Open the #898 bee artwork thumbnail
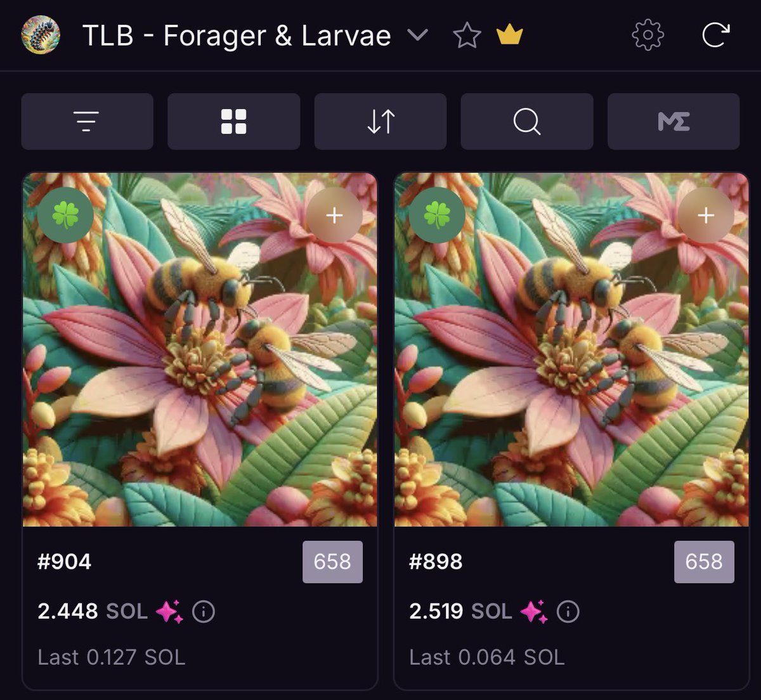 point(571,349)
